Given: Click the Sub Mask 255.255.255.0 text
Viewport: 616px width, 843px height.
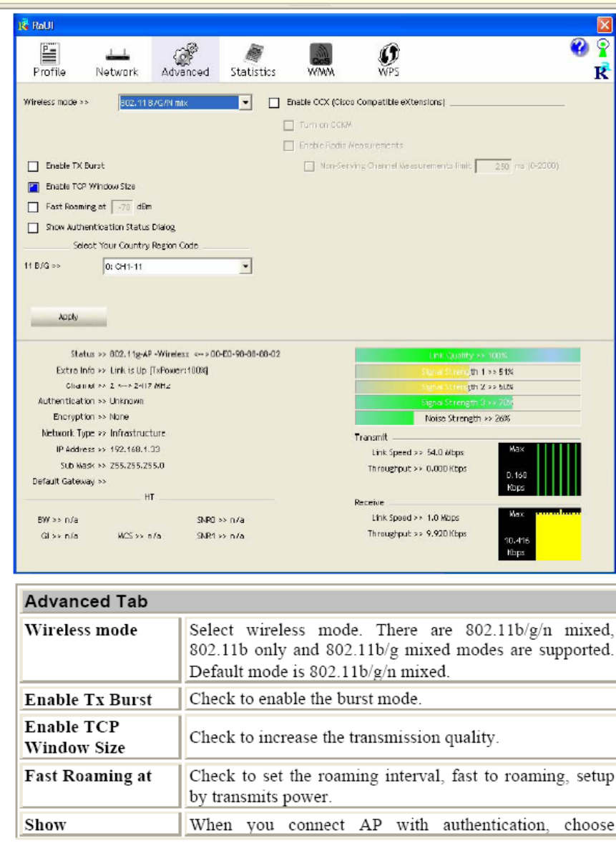Looking at the screenshot, I should (112, 465).
